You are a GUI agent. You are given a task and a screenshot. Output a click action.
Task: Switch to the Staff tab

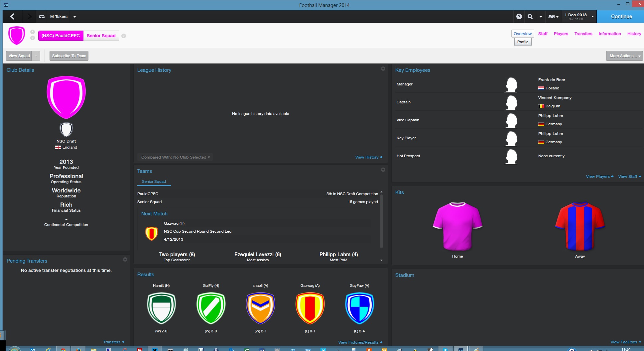tap(543, 34)
